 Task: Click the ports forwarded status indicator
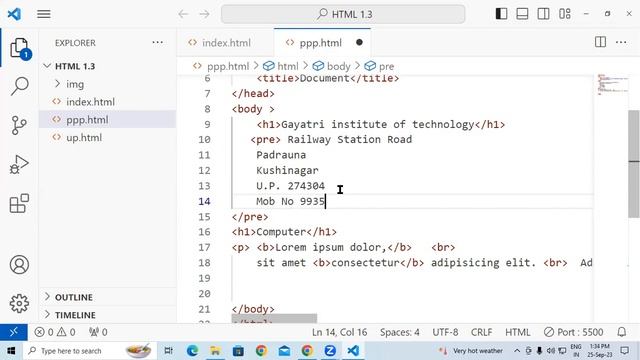pos(98,332)
